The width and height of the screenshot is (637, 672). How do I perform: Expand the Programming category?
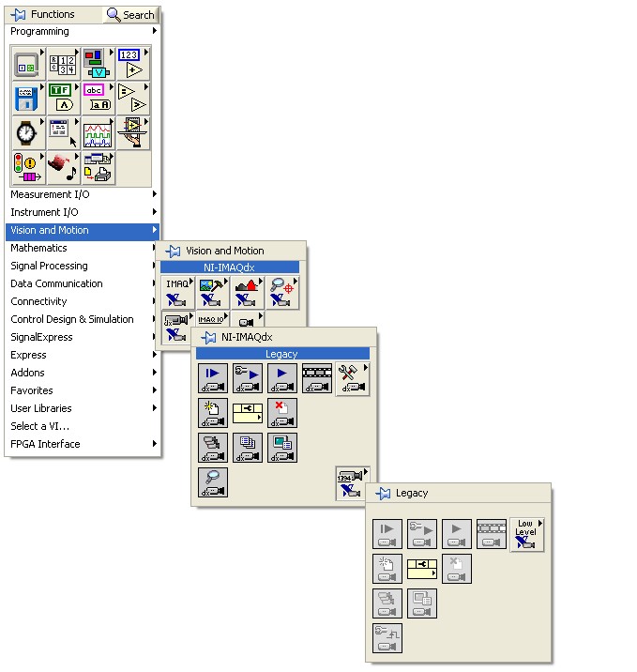(x=83, y=32)
